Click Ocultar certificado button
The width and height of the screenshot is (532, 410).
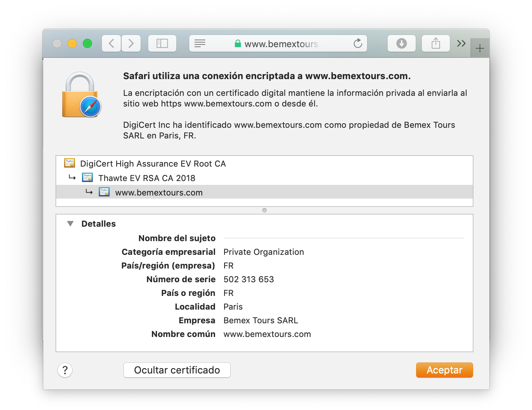pos(177,370)
